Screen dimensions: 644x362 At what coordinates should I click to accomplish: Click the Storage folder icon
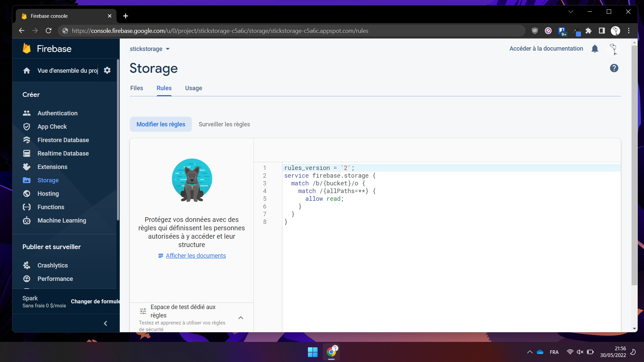27,180
